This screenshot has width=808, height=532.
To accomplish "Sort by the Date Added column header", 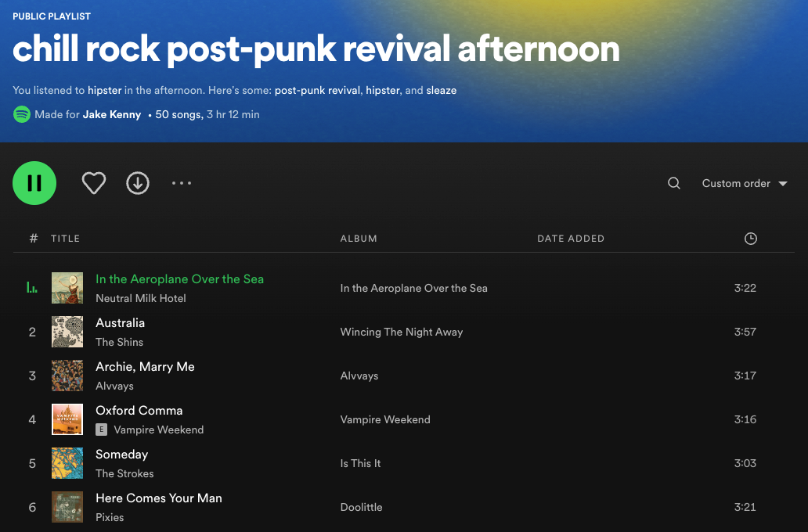I will (x=570, y=239).
